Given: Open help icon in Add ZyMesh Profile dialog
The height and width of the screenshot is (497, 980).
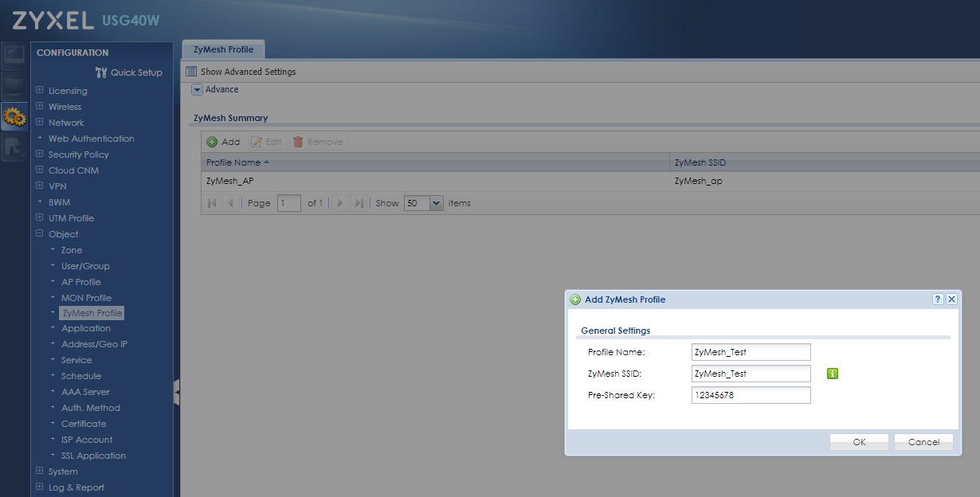Looking at the screenshot, I should pyautogui.click(x=938, y=299).
